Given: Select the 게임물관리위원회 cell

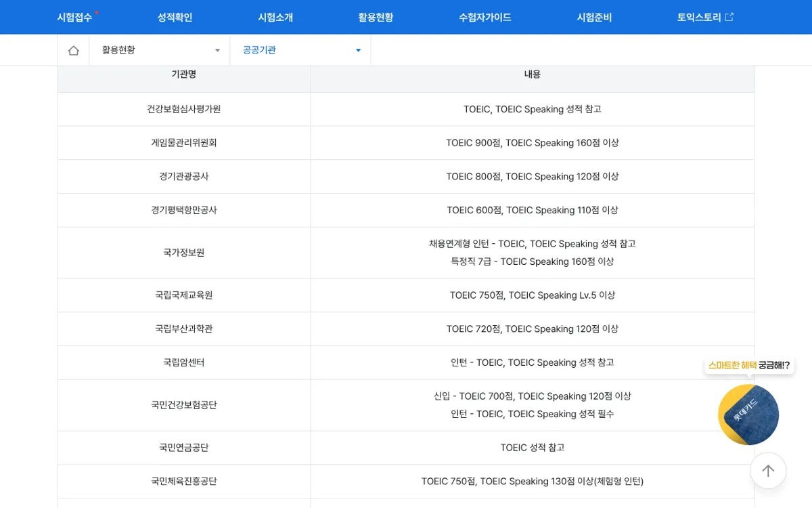Looking at the screenshot, I should click(x=184, y=143).
